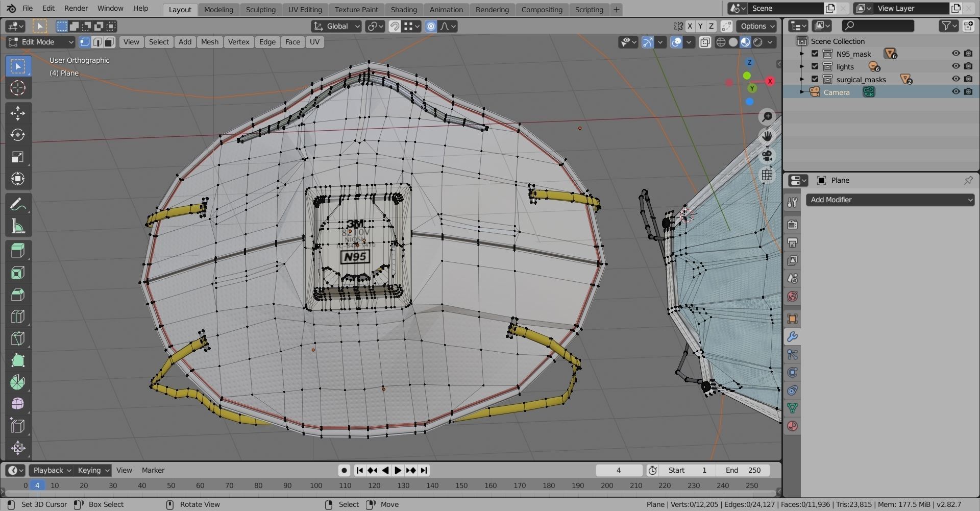Open the Modifier properties wrench tab
This screenshot has width=980, height=511.
[792, 337]
